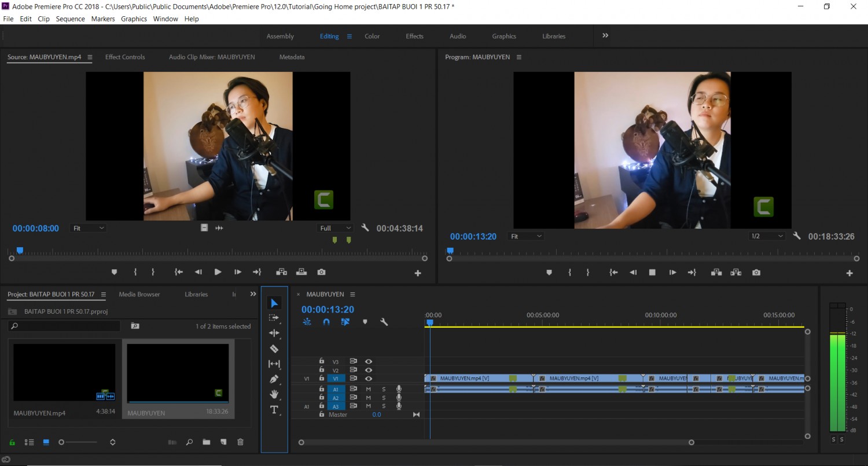The width and height of the screenshot is (868, 466).
Task: Select MAUBYUYEN.mp4 thumbnail in Project panel
Action: pos(64,373)
